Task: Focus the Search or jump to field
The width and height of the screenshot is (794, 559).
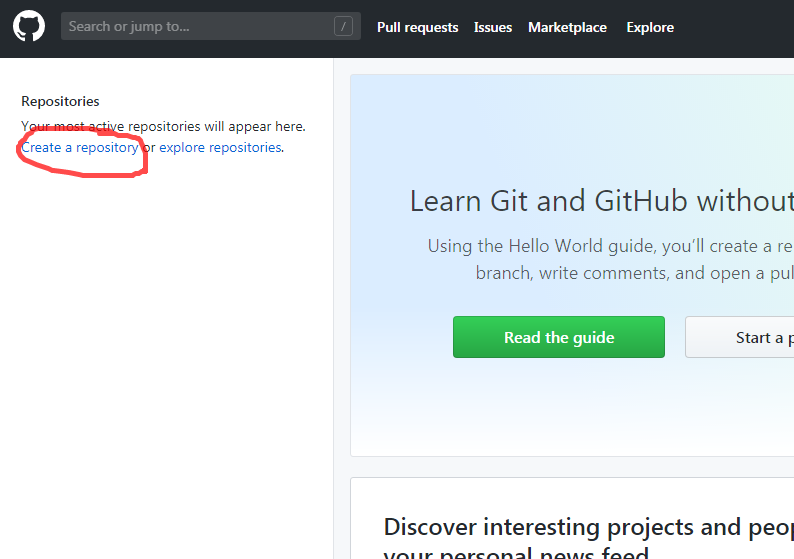Action: pos(211,26)
